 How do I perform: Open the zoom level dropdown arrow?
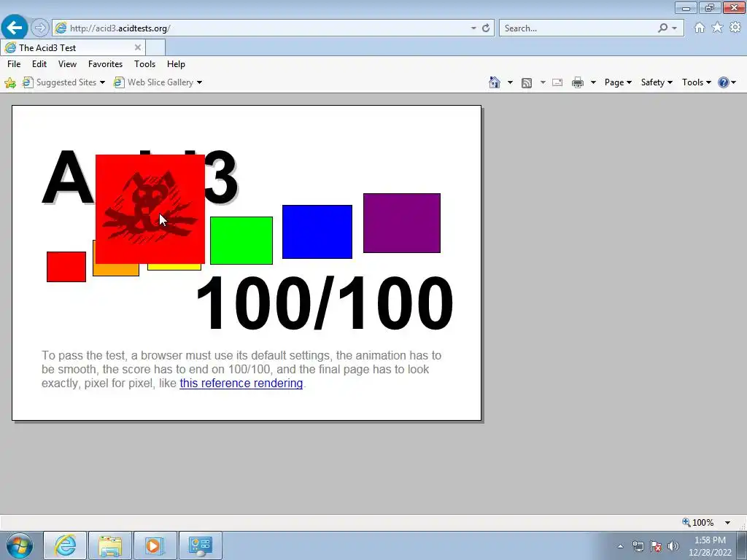click(x=727, y=522)
